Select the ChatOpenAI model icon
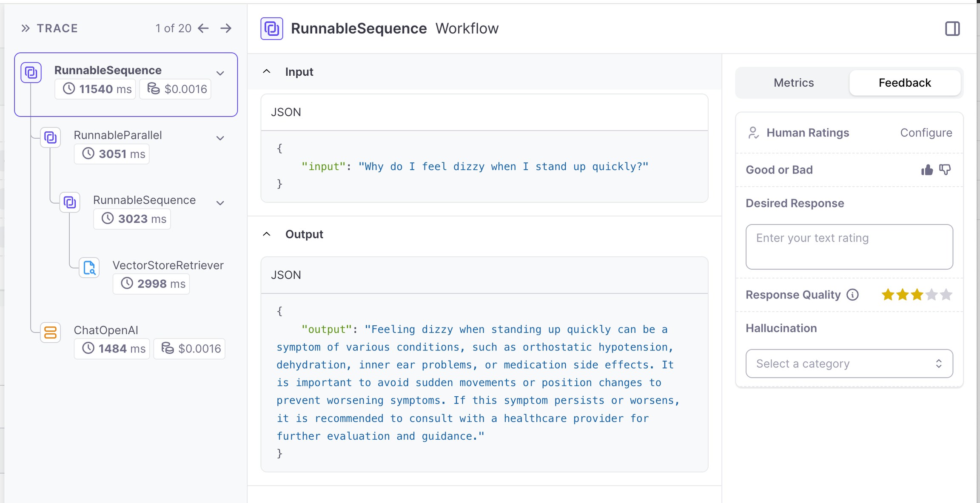 click(51, 332)
